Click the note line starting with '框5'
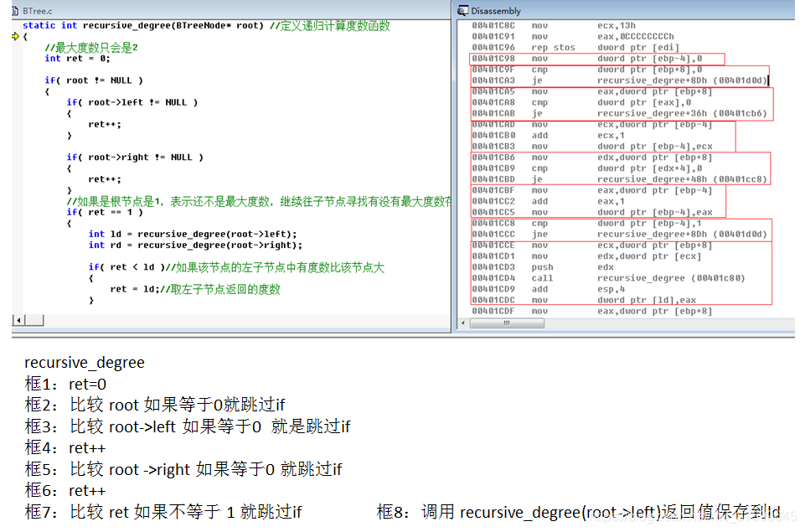The height and width of the screenshot is (532, 805). pos(183,469)
